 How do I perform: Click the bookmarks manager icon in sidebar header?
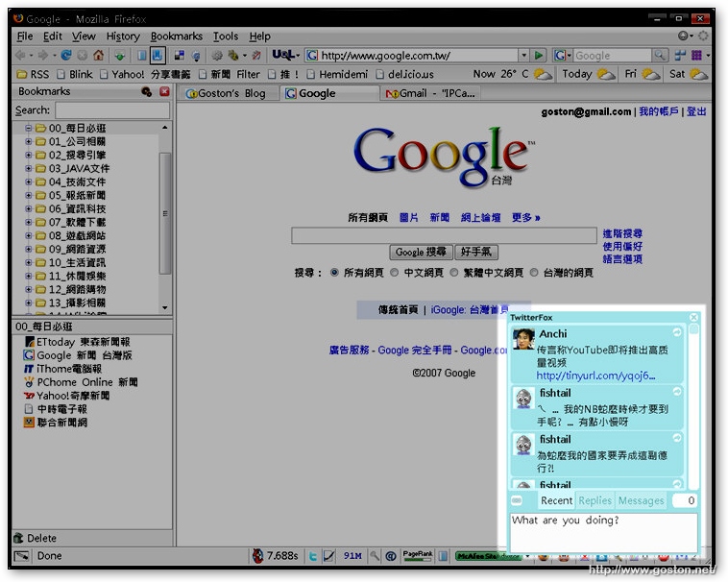click(x=147, y=91)
